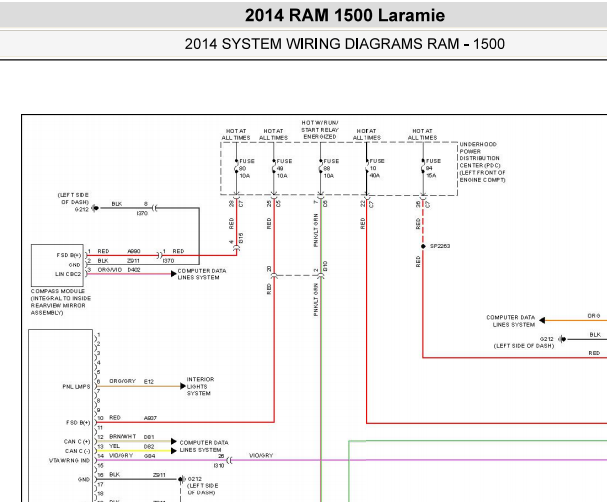Click the '2014 SYSTEM WIRING DIAGRAMS RAM - 1500' heading
This screenshot has height=502, width=607.
point(345,44)
